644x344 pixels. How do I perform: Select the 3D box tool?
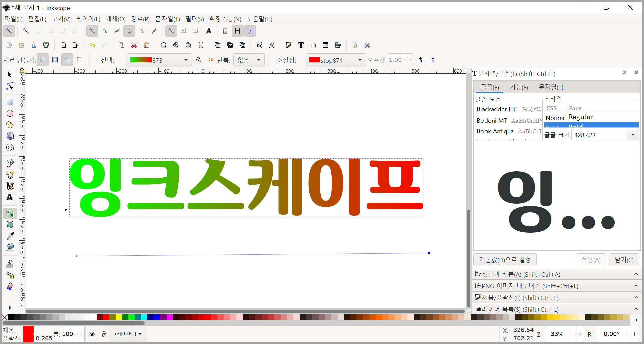pyautogui.click(x=10, y=136)
